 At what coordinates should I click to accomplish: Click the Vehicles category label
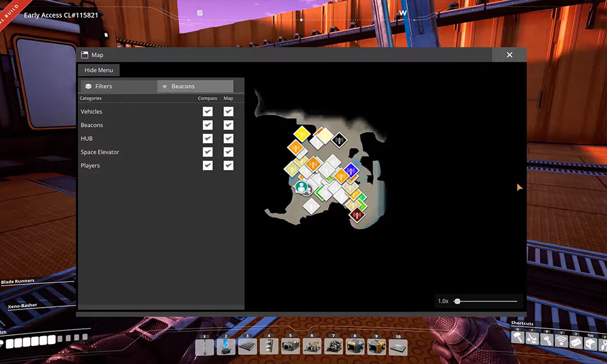click(x=92, y=112)
